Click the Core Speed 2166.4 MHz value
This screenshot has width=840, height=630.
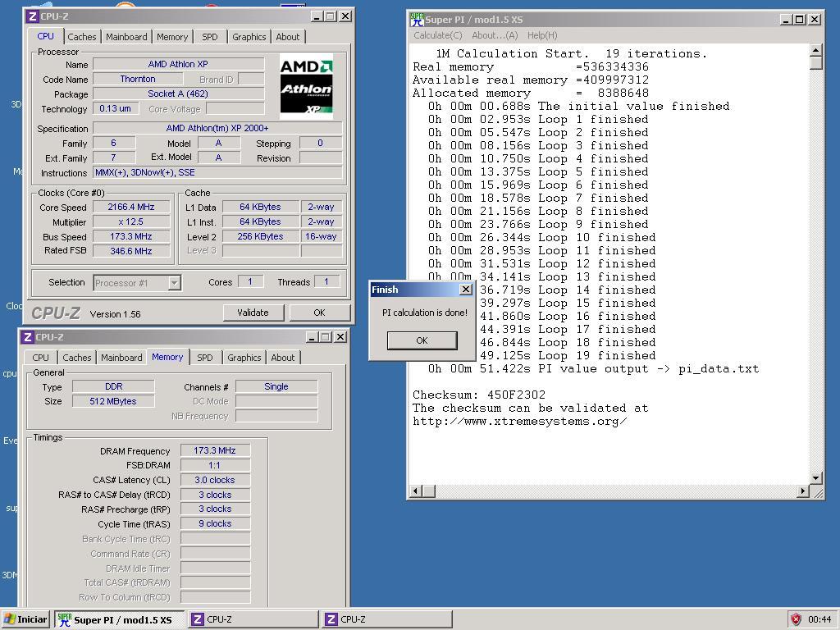click(x=131, y=207)
